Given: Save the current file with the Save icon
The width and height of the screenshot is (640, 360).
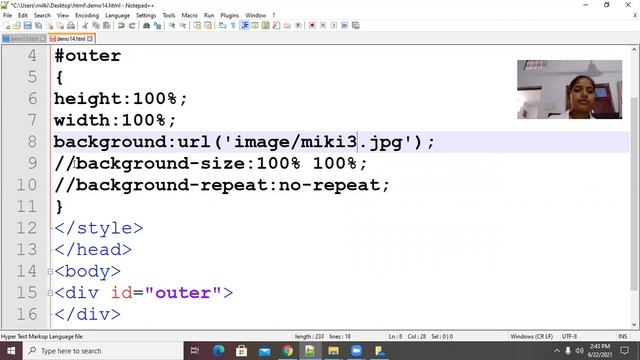Looking at the screenshot, I should [x=27, y=25].
